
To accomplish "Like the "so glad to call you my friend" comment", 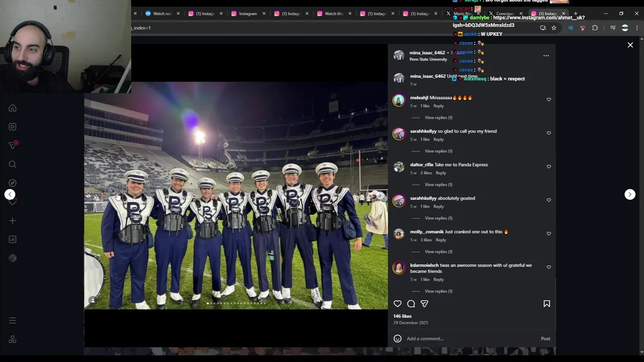I will pyautogui.click(x=549, y=133).
